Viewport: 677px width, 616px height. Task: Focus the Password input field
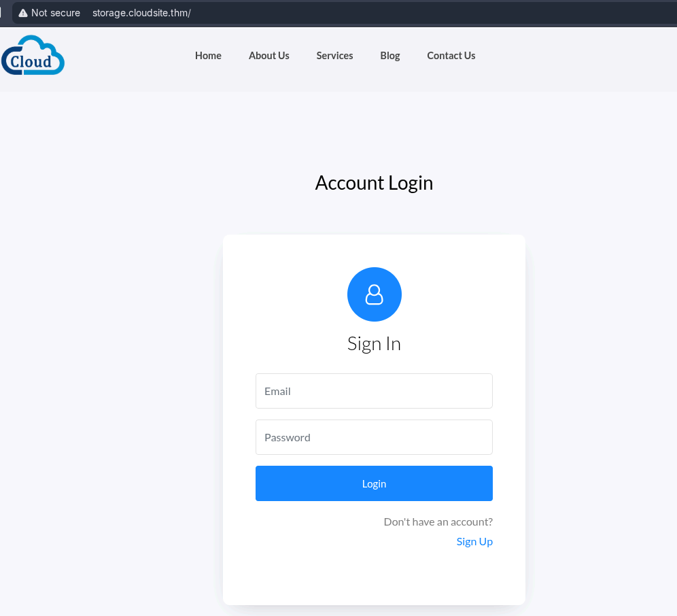(x=374, y=437)
